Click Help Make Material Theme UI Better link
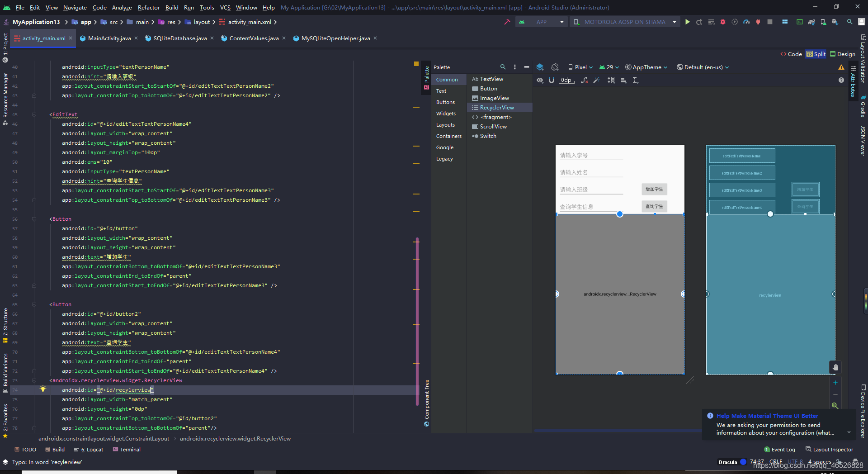This screenshot has height=474, width=868. coord(767,416)
